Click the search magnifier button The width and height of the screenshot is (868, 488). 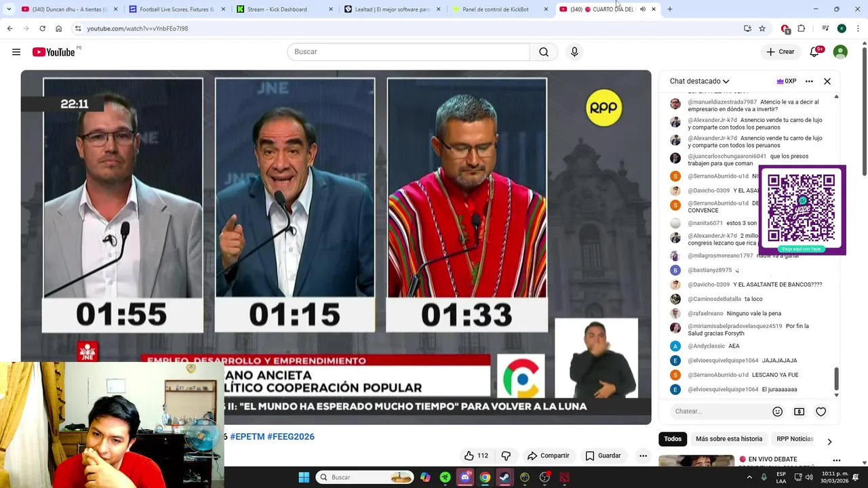coord(544,52)
